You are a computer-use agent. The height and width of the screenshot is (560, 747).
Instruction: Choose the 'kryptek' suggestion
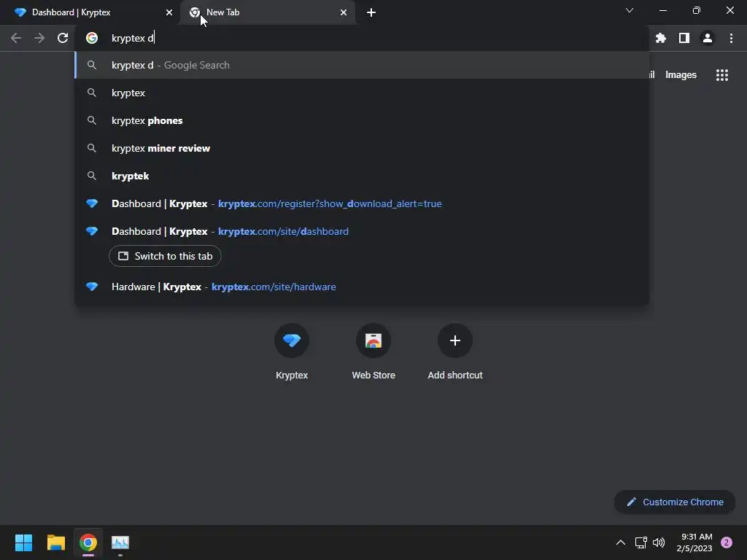pyautogui.click(x=362, y=176)
